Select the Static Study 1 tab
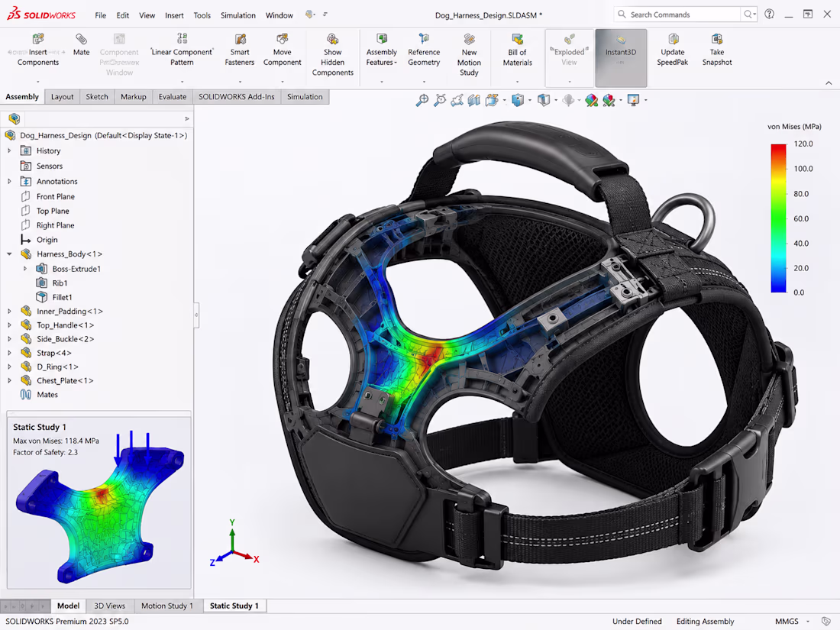This screenshot has width=840, height=630. pos(234,606)
